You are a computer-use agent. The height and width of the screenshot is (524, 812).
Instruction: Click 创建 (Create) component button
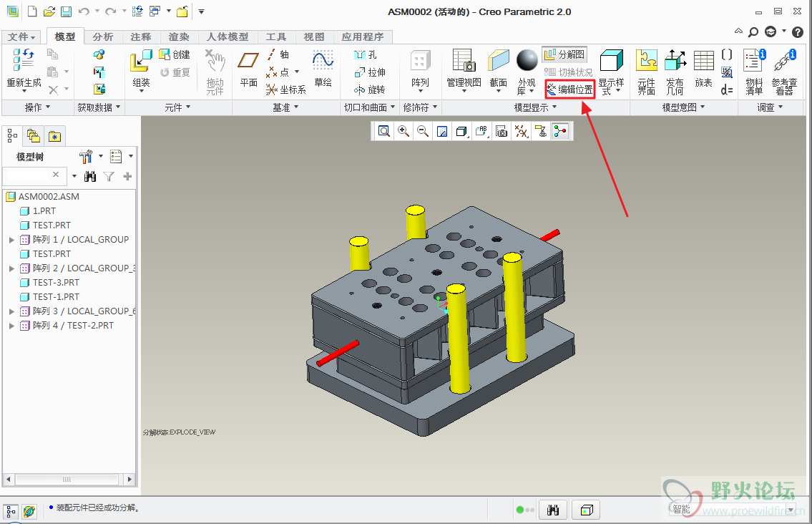point(175,54)
